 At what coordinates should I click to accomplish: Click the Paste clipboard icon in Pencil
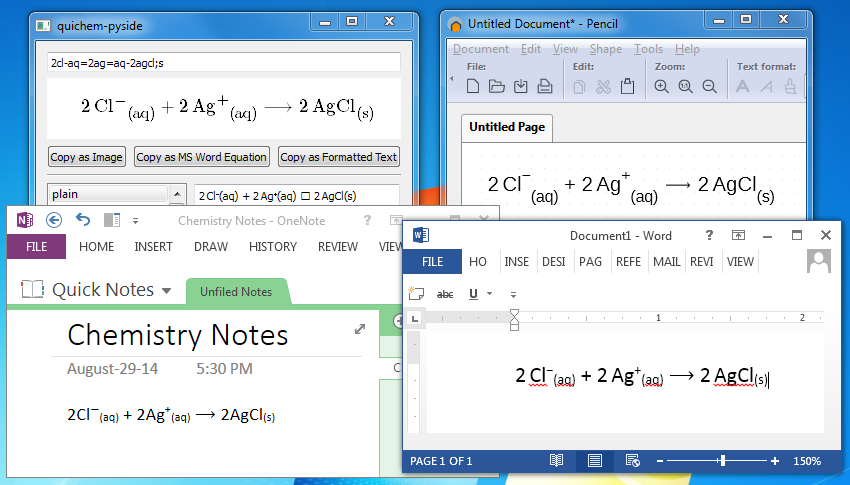(627, 86)
